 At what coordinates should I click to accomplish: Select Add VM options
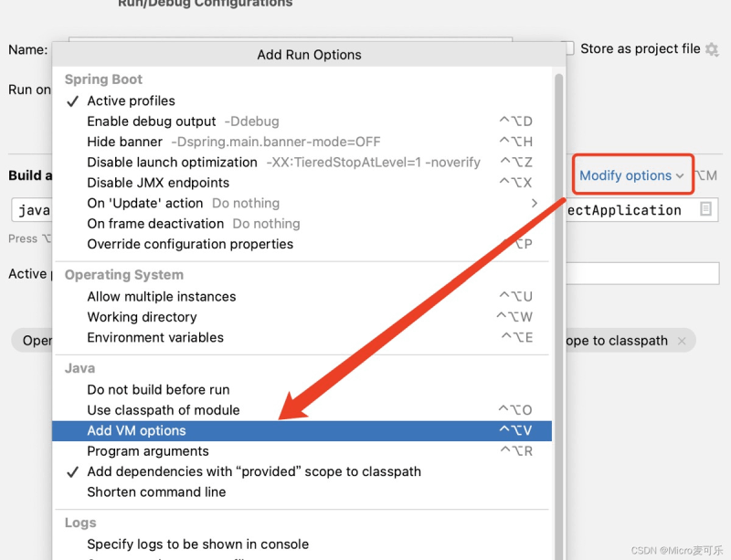coord(136,430)
